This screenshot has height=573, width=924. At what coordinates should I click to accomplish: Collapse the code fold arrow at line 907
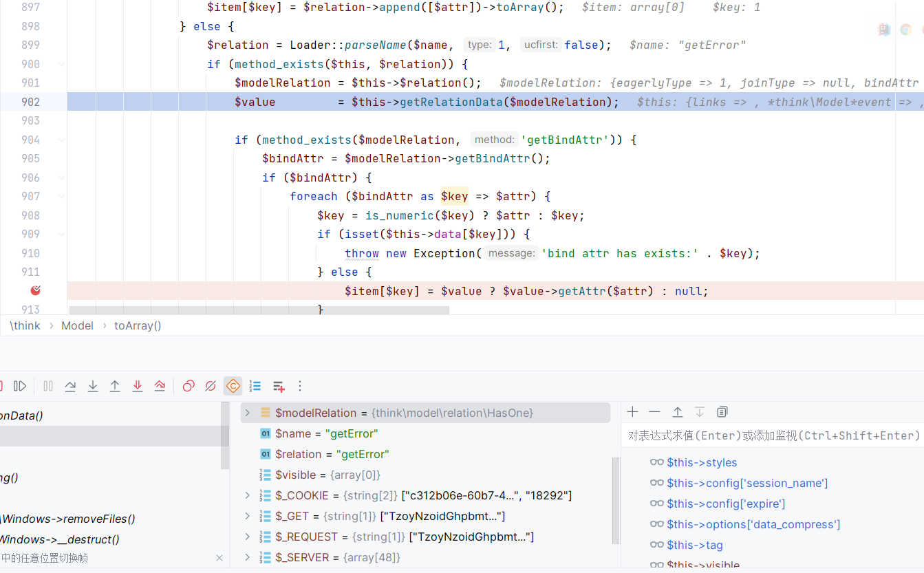pos(62,196)
